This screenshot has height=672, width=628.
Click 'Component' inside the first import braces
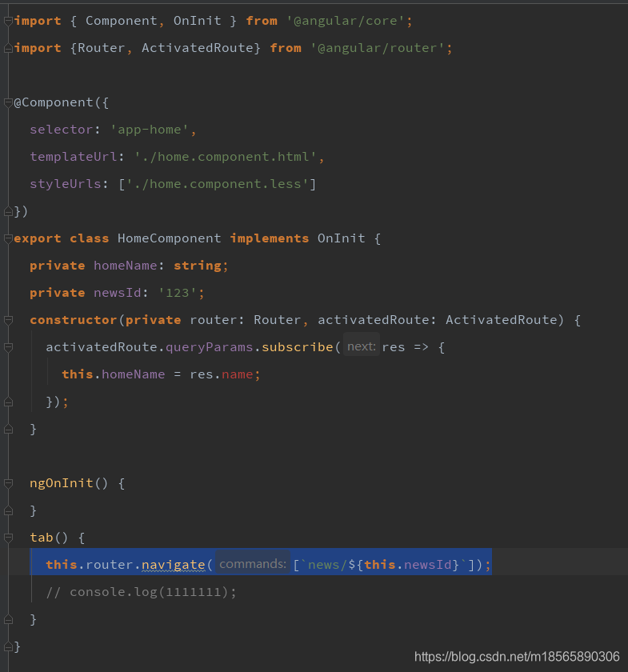tap(122, 21)
